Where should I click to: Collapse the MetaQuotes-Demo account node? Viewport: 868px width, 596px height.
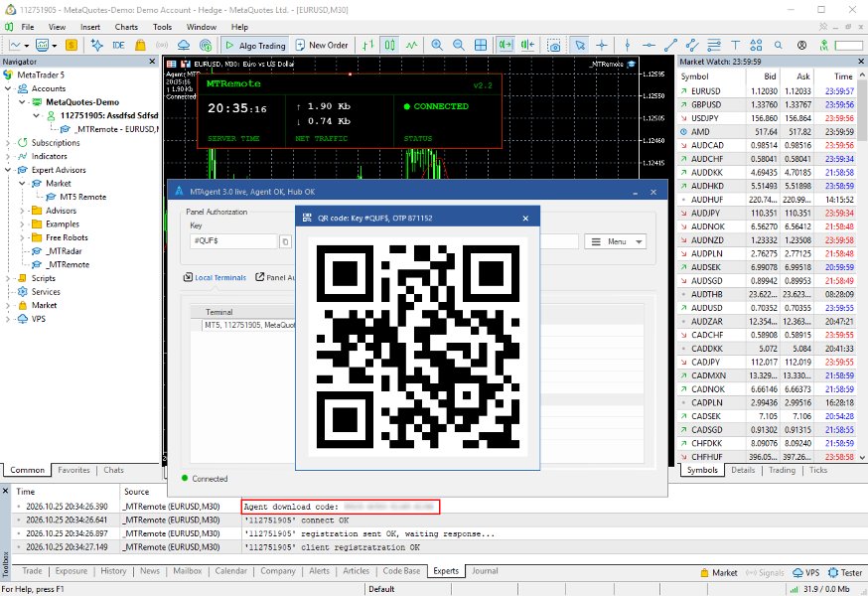(x=22, y=102)
